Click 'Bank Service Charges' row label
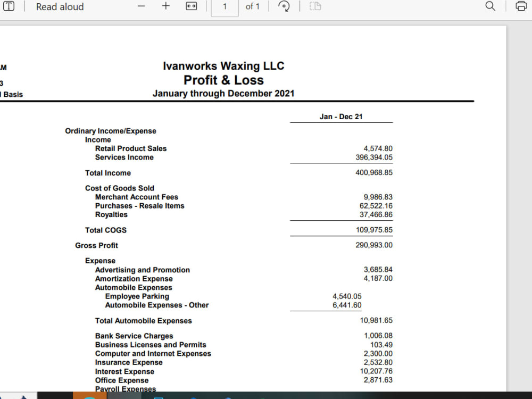This screenshot has height=399, width=532. point(134,336)
